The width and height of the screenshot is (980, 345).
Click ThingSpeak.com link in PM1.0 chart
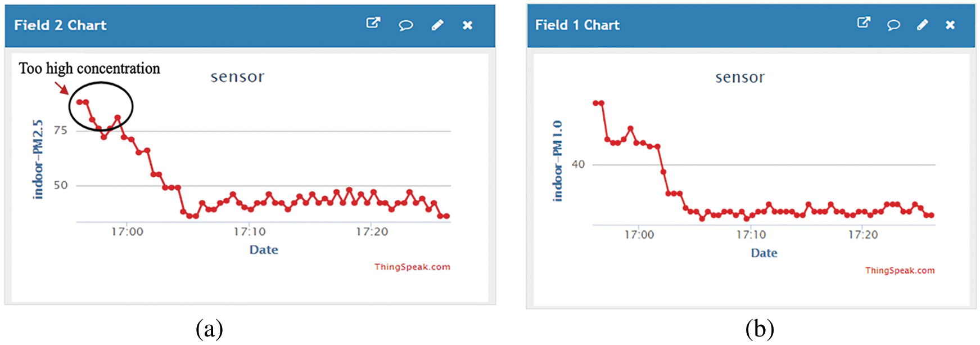point(900,271)
